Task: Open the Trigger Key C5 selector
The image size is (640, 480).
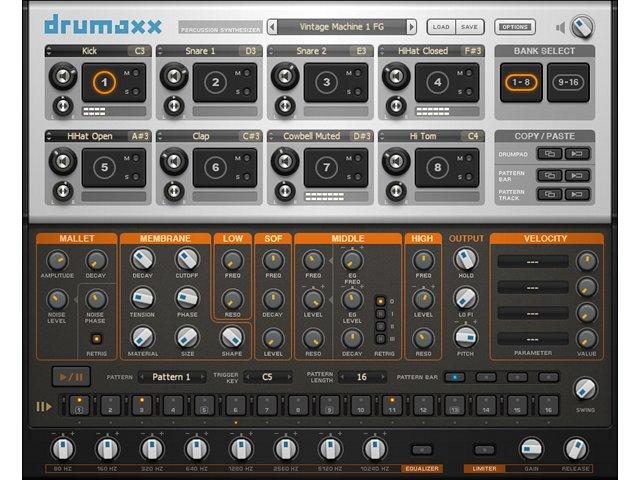Action: (x=268, y=377)
